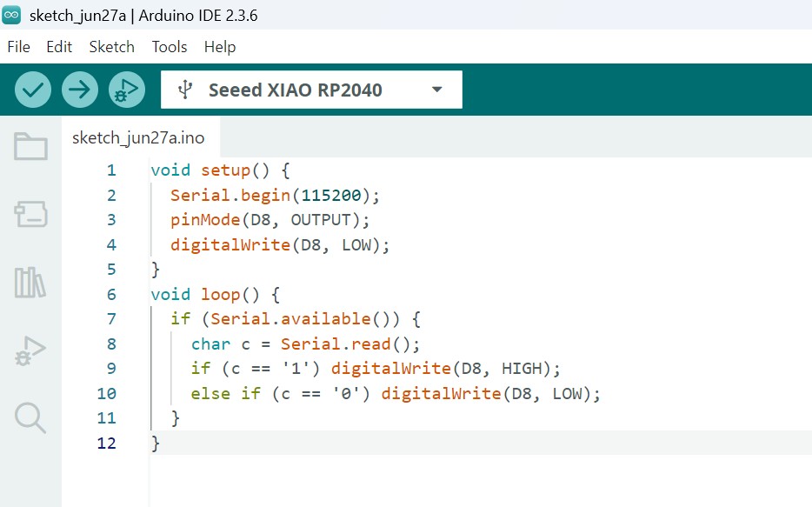
Task: Click the 'HIGH' constant on line 9
Action: (x=522, y=369)
